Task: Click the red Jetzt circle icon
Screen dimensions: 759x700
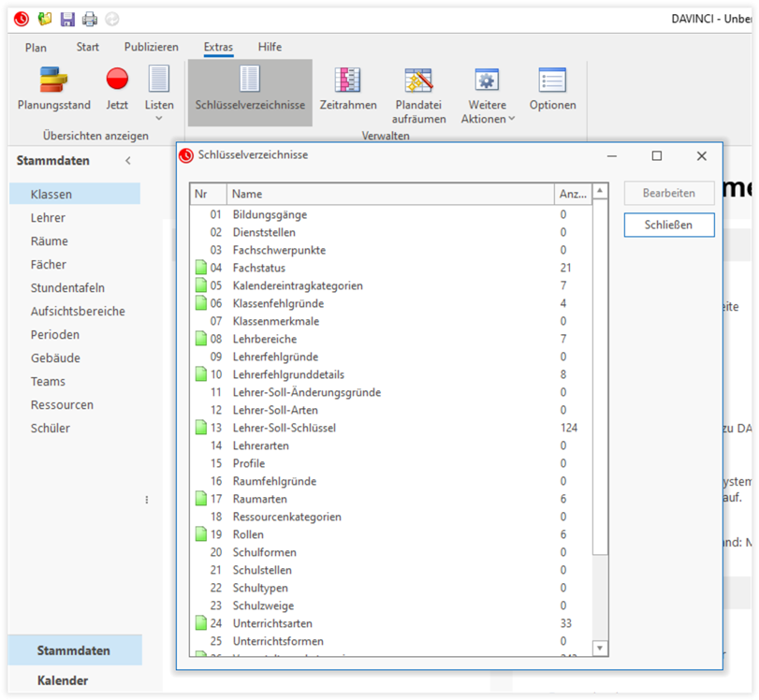Action: [x=117, y=80]
